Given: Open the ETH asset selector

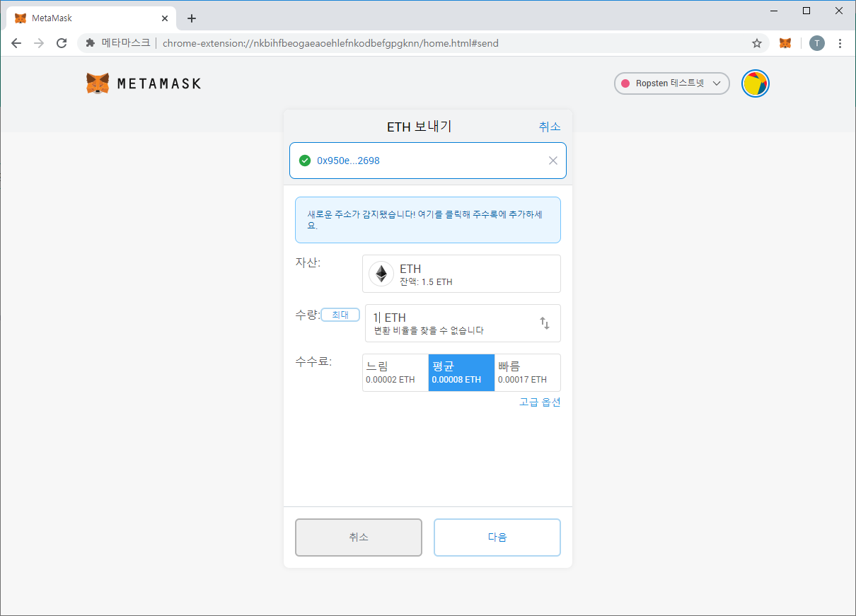Looking at the screenshot, I should (461, 274).
